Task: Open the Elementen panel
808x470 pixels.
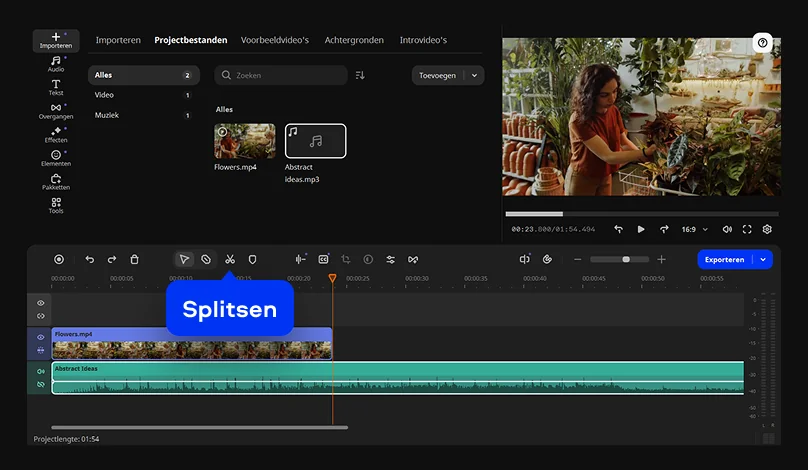Action: tap(56, 157)
